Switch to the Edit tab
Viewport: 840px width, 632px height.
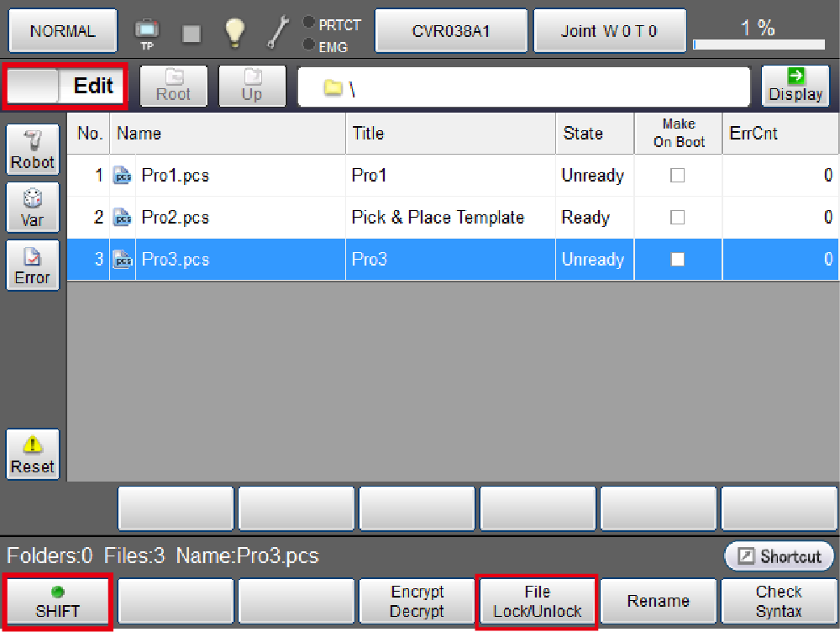[x=92, y=86]
